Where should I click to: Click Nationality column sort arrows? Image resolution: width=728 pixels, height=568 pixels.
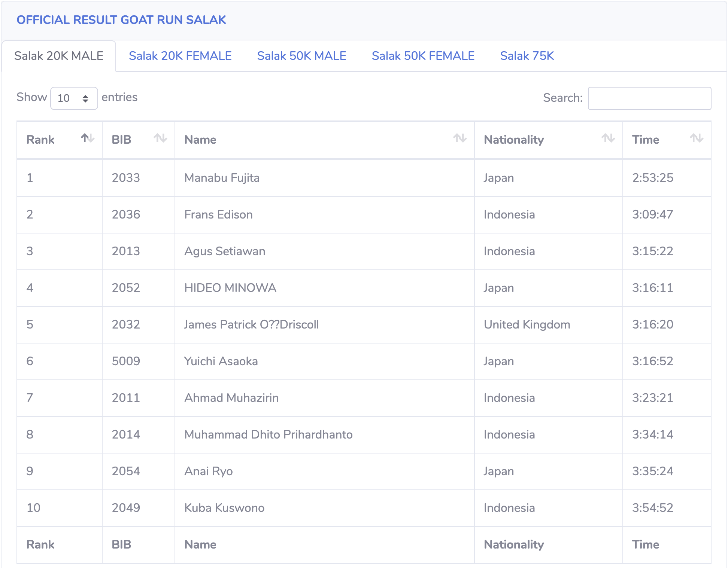[608, 138]
